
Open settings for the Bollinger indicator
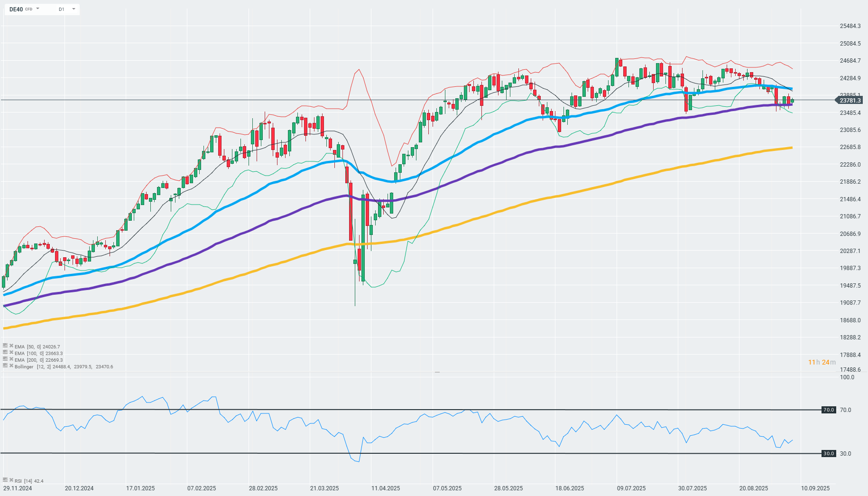click(5, 366)
